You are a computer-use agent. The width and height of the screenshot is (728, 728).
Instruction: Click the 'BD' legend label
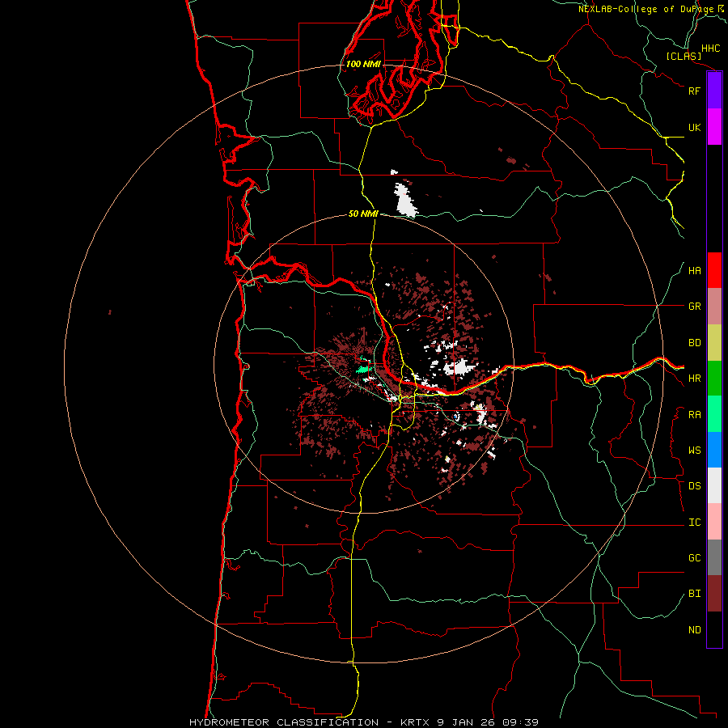(x=694, y=343)
